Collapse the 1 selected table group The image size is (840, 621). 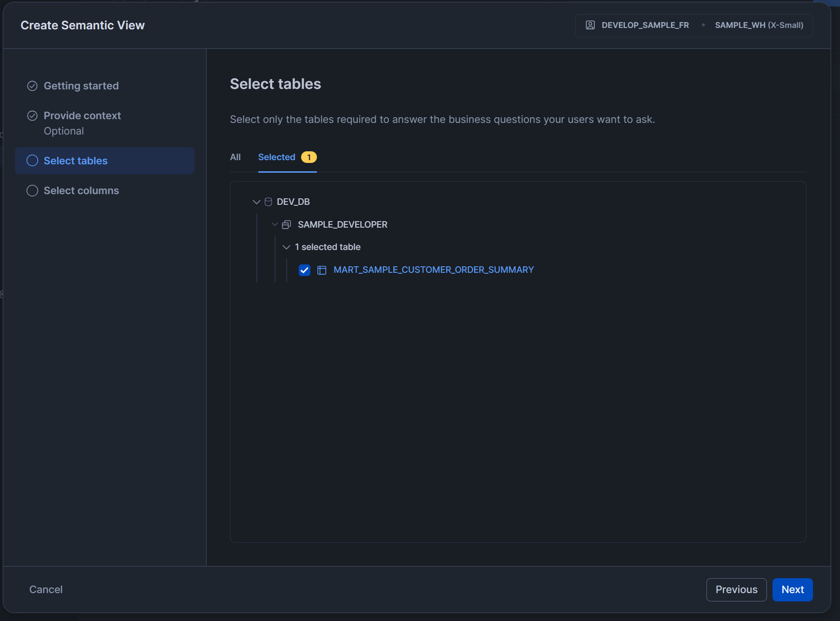click(286, 247)
